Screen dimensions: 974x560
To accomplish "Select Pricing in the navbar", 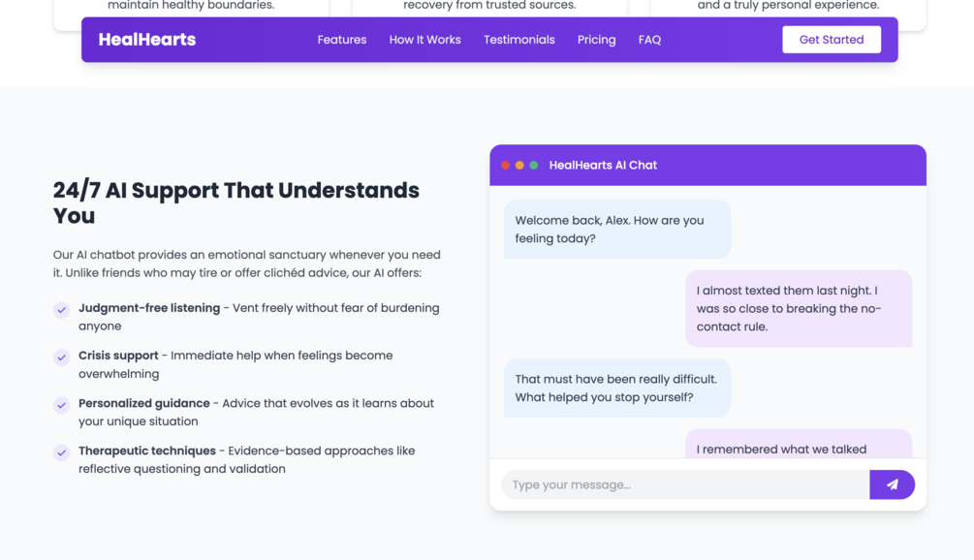I will 596,40.
